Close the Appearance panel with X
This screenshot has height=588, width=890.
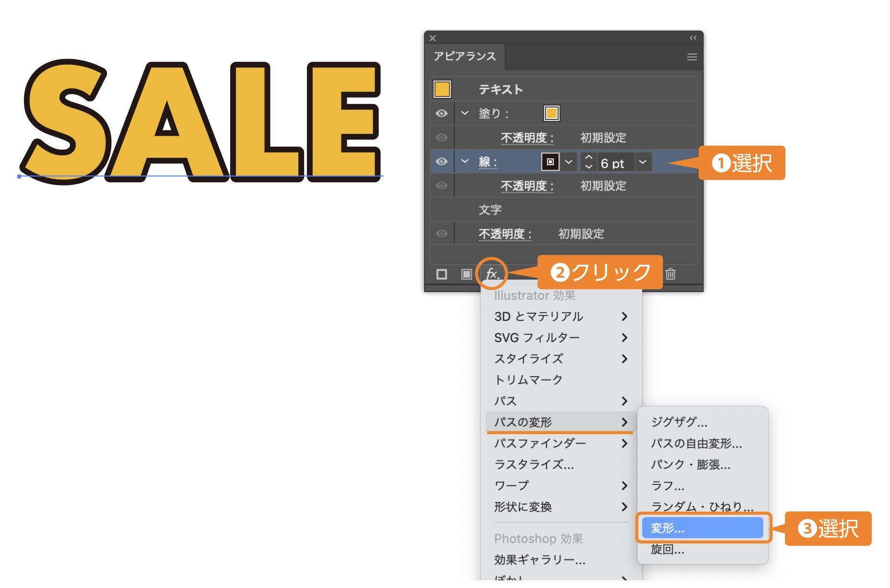click(x=433, y=38)
